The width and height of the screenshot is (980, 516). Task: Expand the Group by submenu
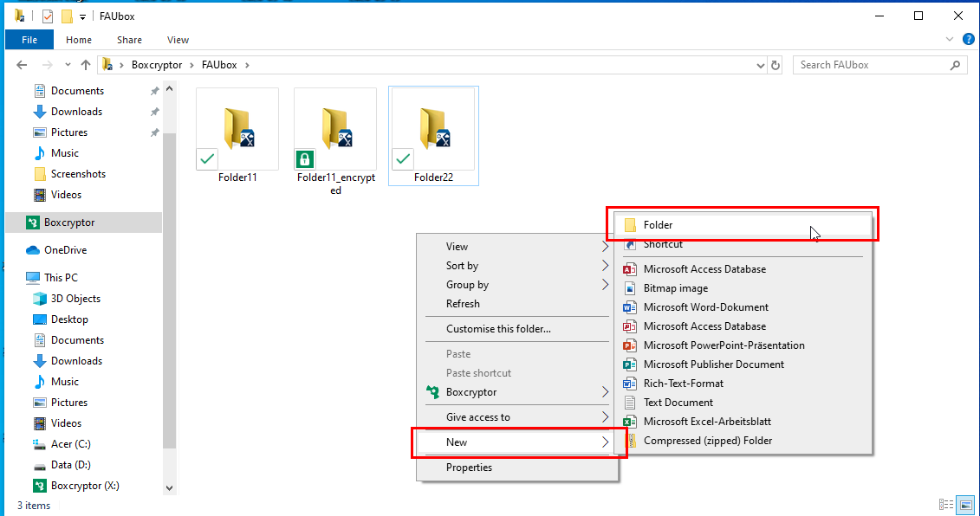[517, 285]
